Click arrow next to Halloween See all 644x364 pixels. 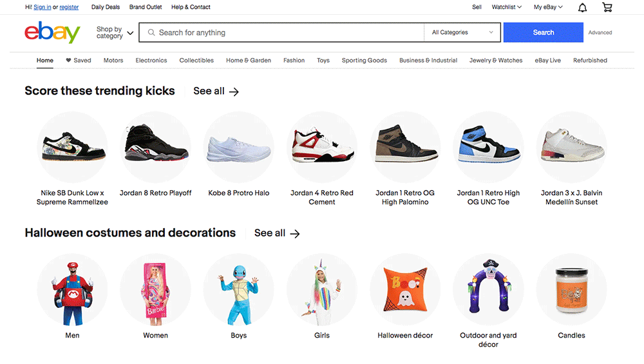pyautogui.click(x=295, y=233)
